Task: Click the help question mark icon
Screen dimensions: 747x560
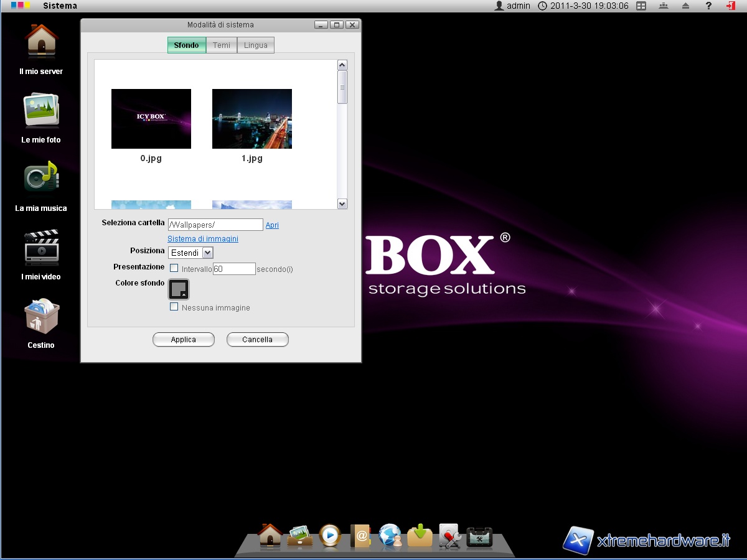Action: 708,6
